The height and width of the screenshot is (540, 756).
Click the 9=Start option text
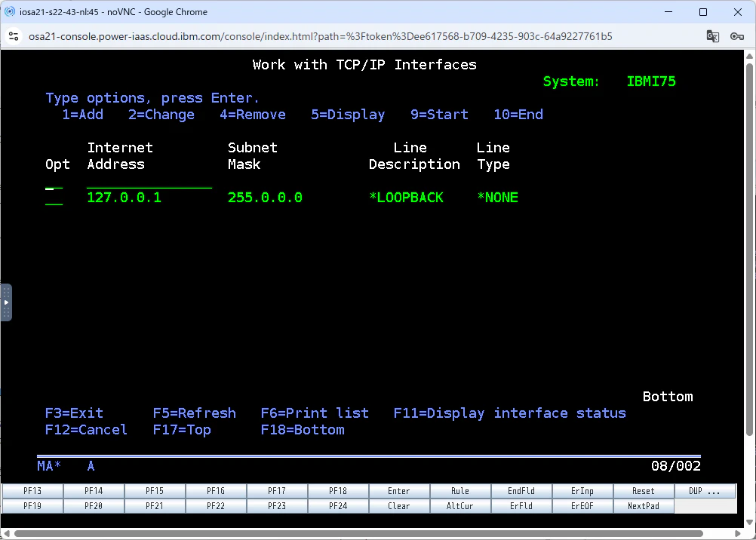[439, 115]
